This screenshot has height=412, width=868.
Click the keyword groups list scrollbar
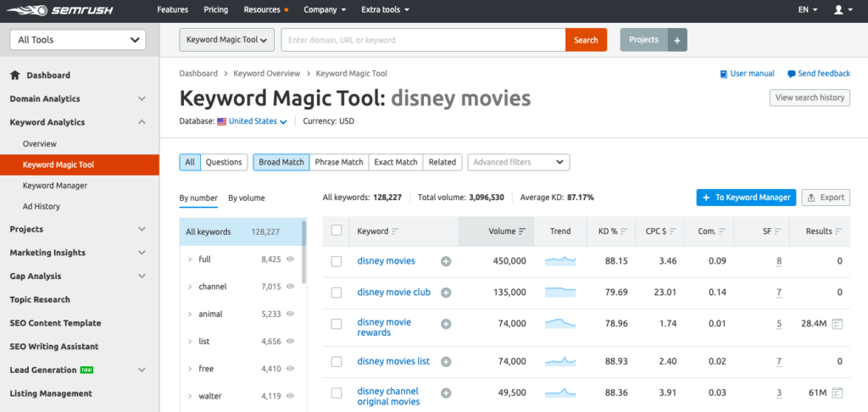tap(303, 252)
